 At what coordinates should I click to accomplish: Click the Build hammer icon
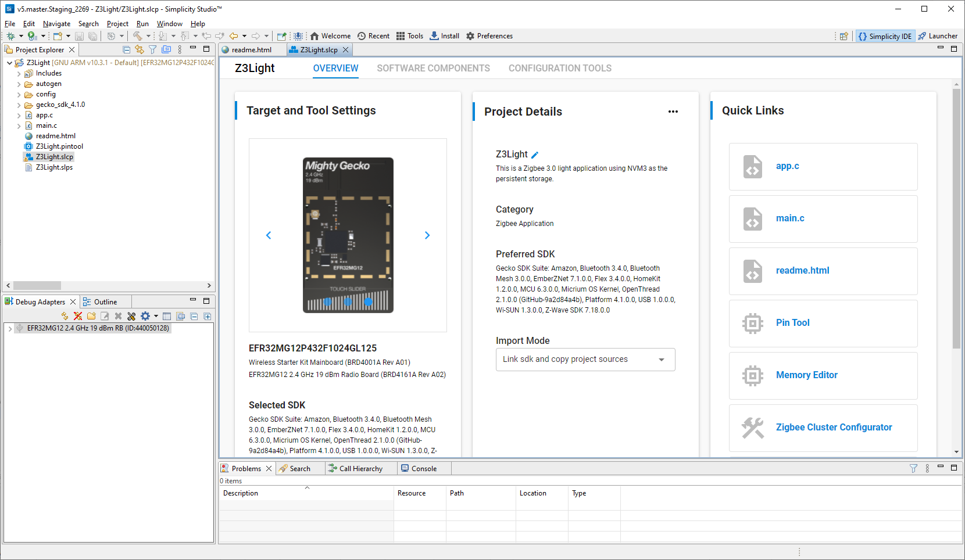point(137,36)
